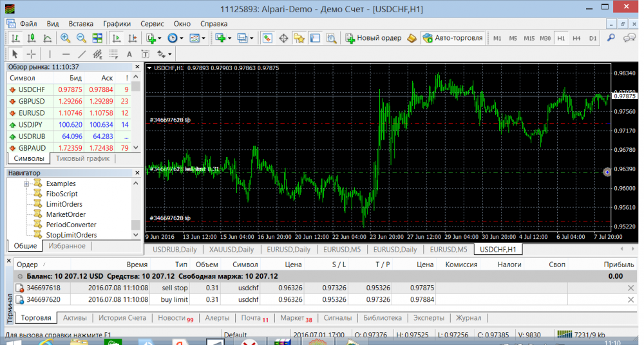The image size is (644, 345).
Task: Select GBPUSD row in Market Watch
Action: click(69, 102)
